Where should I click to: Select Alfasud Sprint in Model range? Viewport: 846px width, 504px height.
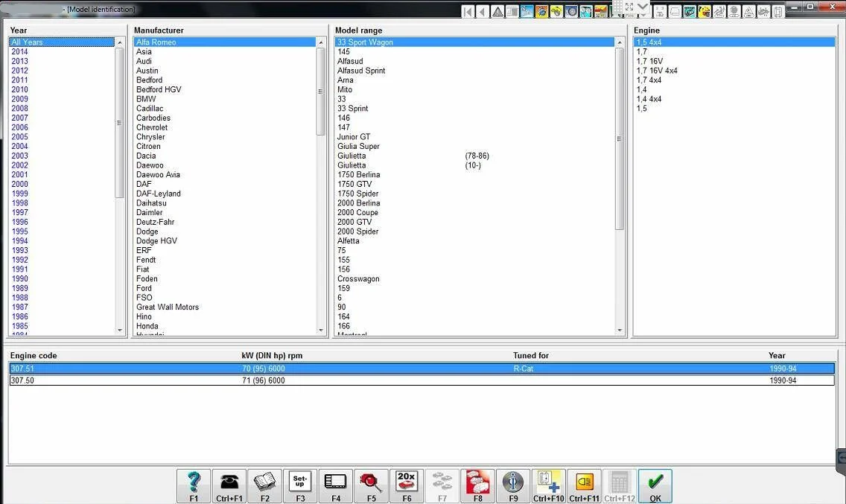pos(361,71)
